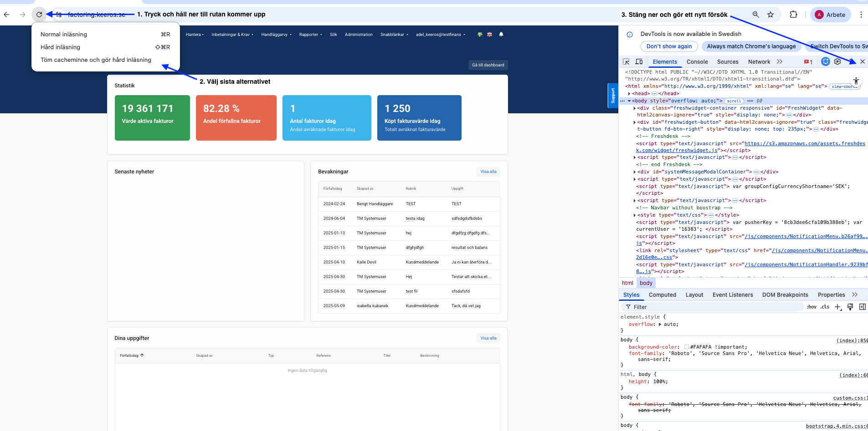The width and height of the screenshot is (868, 431).
Task: Click the accessibility tree toggle icon
Action: [x=856, y=81]
